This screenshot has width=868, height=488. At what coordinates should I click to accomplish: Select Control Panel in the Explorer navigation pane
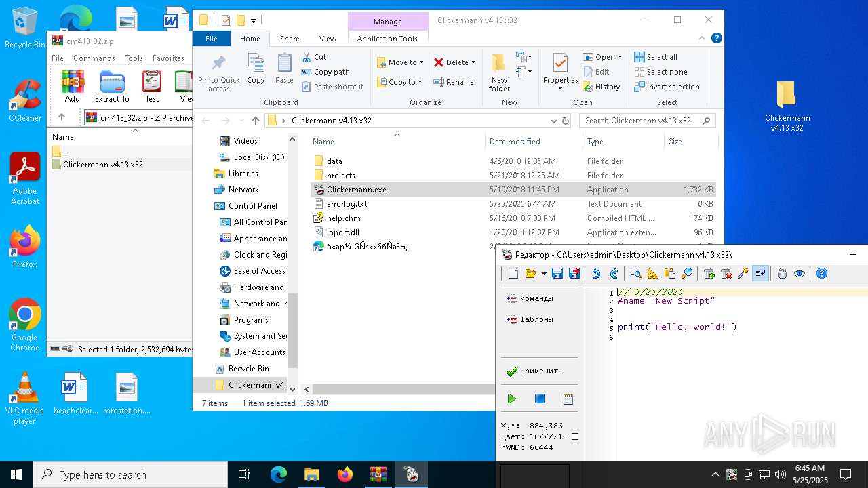[x=252, y=206]
